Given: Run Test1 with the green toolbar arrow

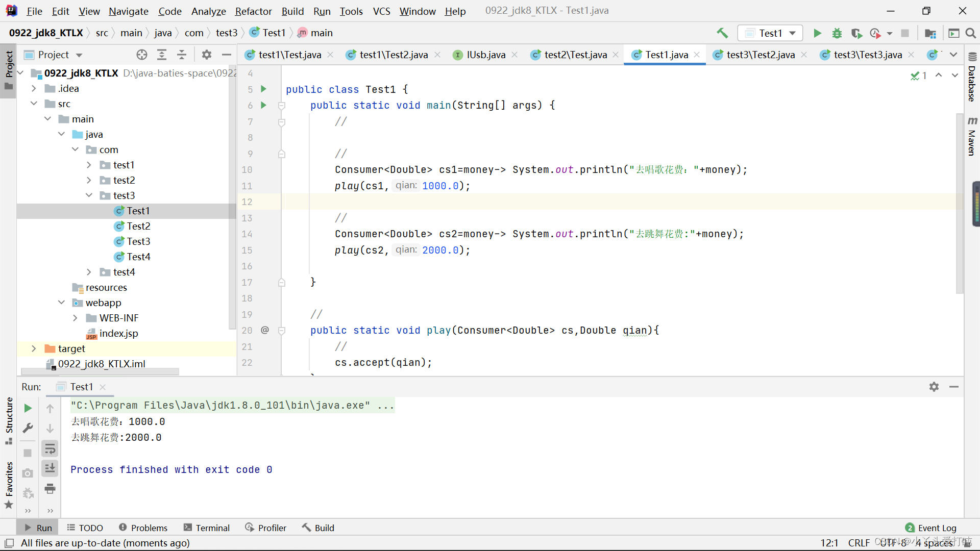Looking at the screenshot, I should coord(817,33).
